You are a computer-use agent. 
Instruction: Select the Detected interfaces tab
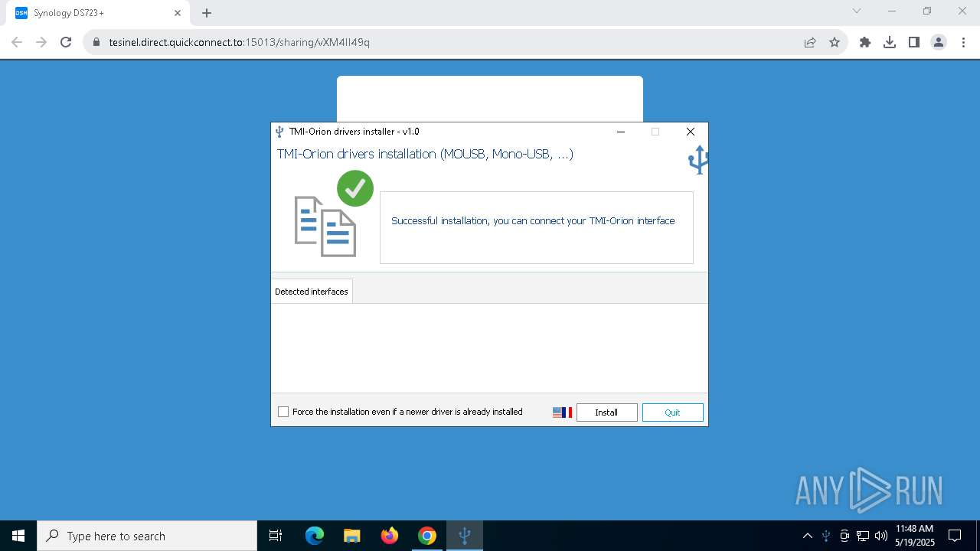pyautogui.click(x=312, y=292)
